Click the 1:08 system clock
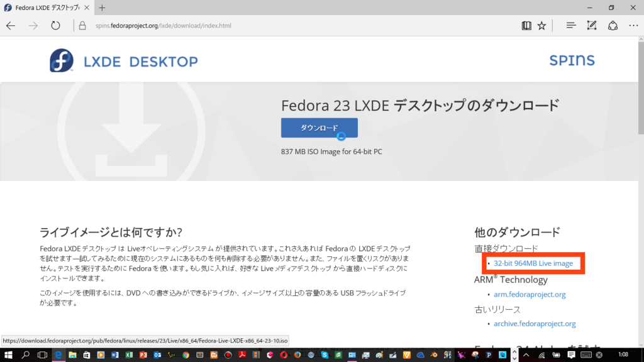The height and width of the screenshot is (362, 644). 623,354
